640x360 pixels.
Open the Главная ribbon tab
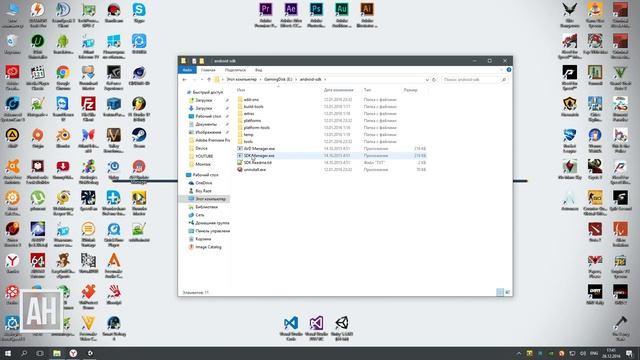[x=208, y=70]
